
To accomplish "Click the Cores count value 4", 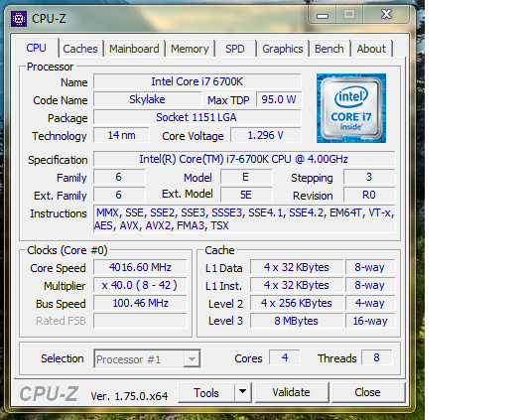I will pyautogui.click(x=285, y=357).
